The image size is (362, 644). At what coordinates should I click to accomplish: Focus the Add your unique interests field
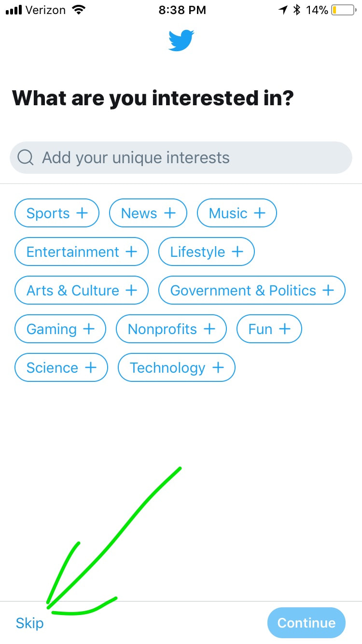(181, 157)
